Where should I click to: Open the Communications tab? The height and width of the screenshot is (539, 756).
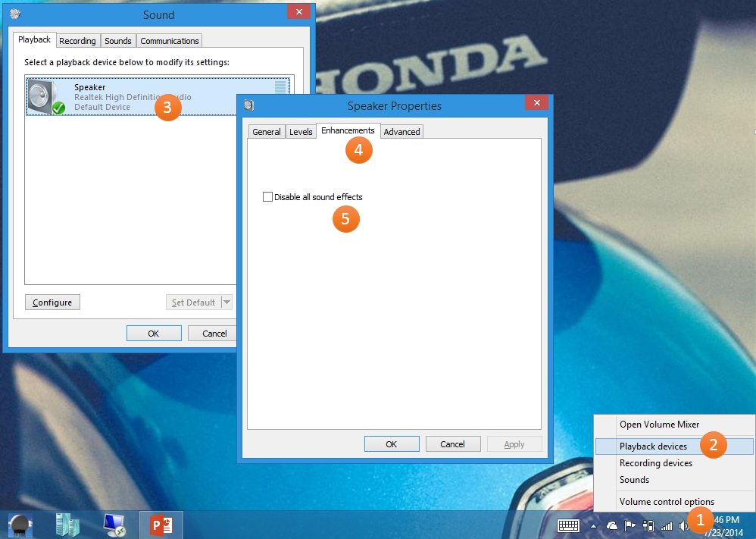coord(170,41)
